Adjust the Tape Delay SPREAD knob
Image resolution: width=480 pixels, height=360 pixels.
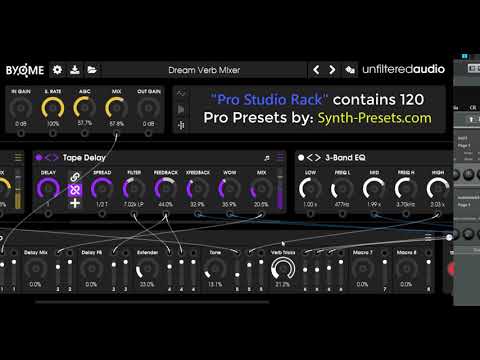(102, 188)
